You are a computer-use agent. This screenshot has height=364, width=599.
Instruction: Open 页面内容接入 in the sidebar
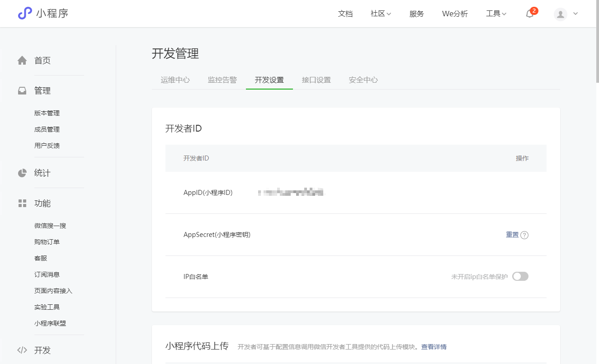click(x=53, y=291)
